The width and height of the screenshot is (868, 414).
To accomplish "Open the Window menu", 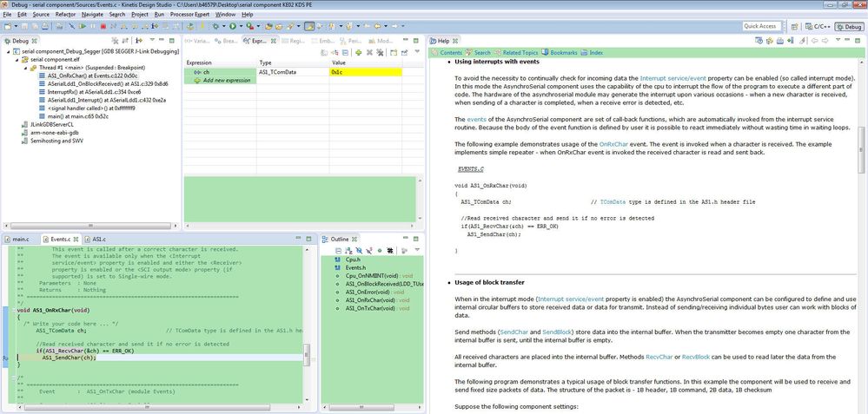I will (225, 15).
